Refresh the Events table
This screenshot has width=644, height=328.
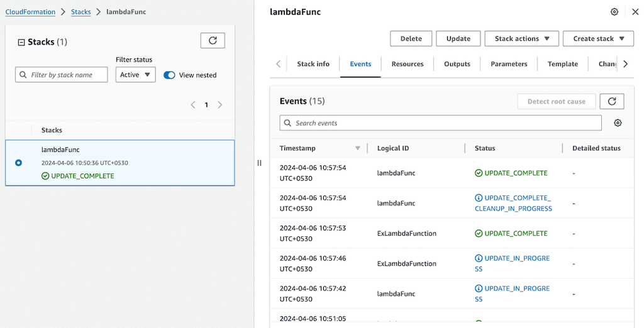point(612,101)
